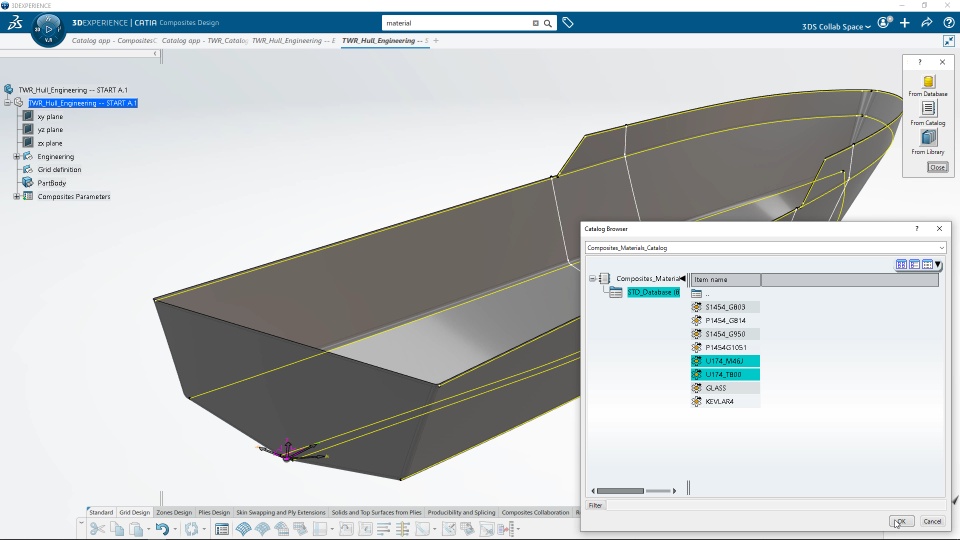Open the user profile icon
This screenshot has height=540, width=960.
tap(885, 23)
